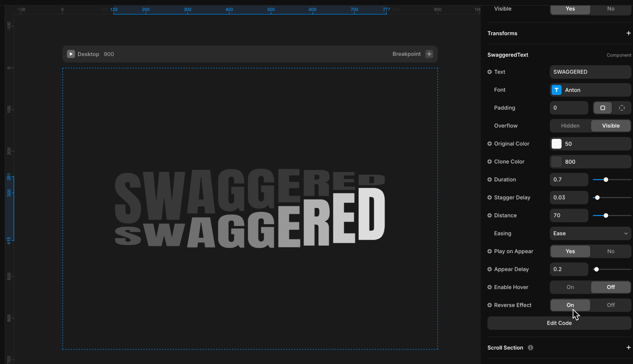This screenshot has height=364, width=633.
Task: Click plus icon beside Reverse Effect
Action: [490, 305]
